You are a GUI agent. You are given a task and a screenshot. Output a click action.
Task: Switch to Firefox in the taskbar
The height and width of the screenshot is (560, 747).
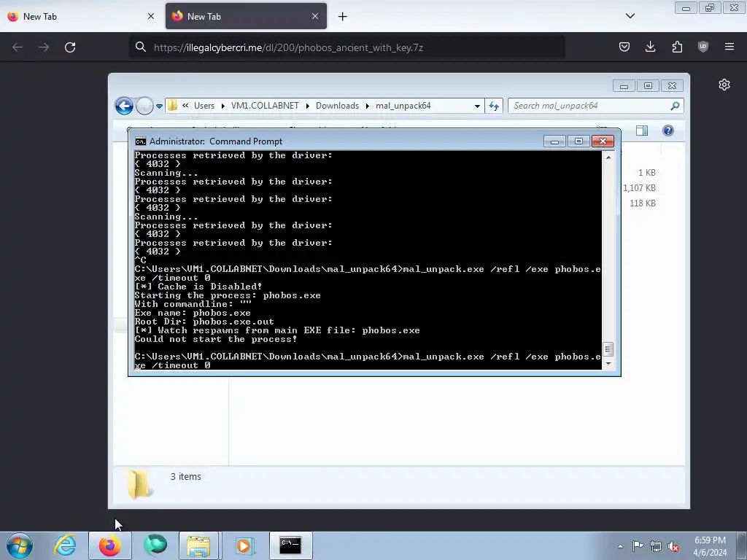(x=110, y=545)
